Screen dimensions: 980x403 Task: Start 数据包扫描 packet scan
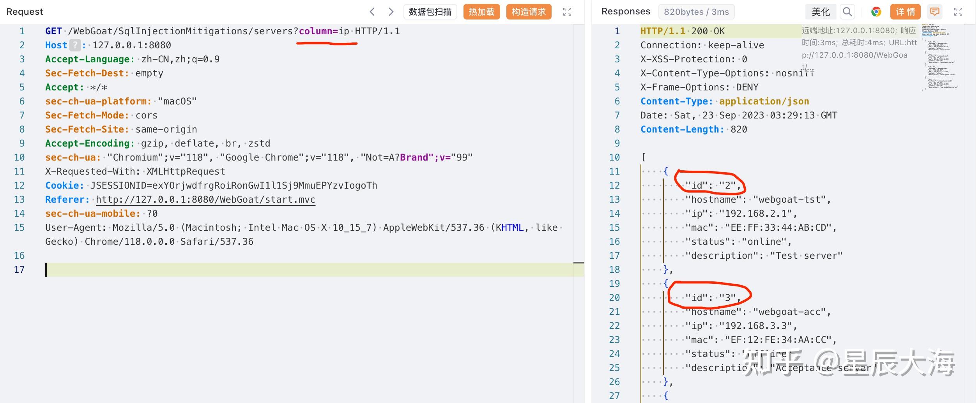pos(430,12)
